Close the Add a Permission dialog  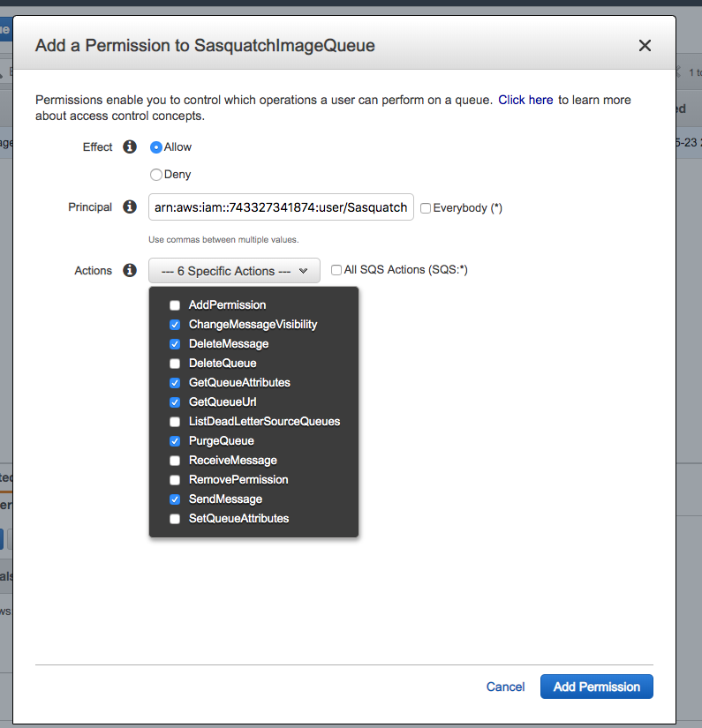tap(645, 46)
